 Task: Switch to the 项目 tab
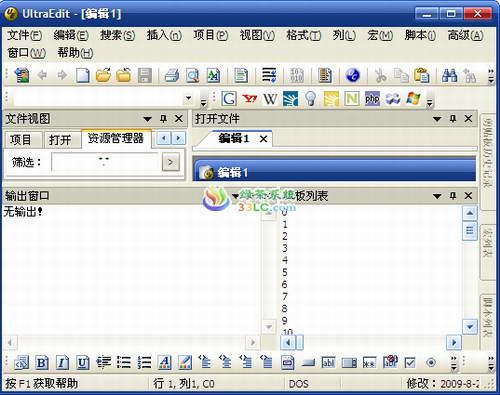coord(21,139)
